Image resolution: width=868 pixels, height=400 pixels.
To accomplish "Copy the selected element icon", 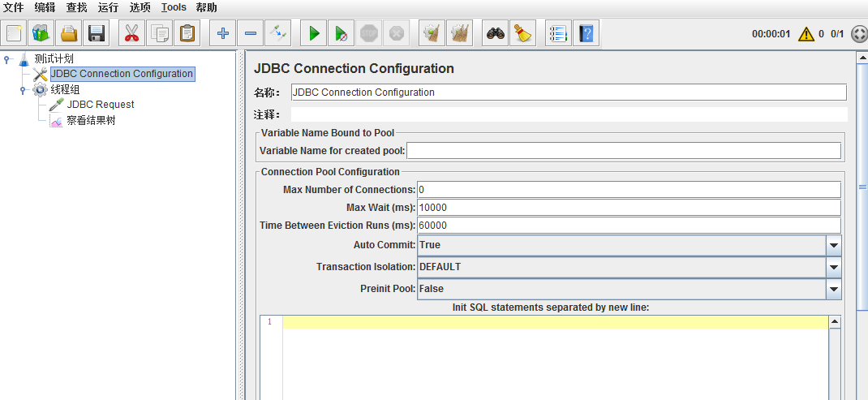I will click(160, 34).
